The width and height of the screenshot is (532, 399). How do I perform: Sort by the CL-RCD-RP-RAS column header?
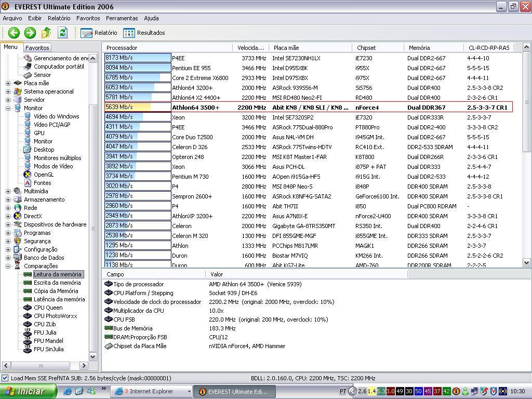pyautogui.click(x=489, y=48)
